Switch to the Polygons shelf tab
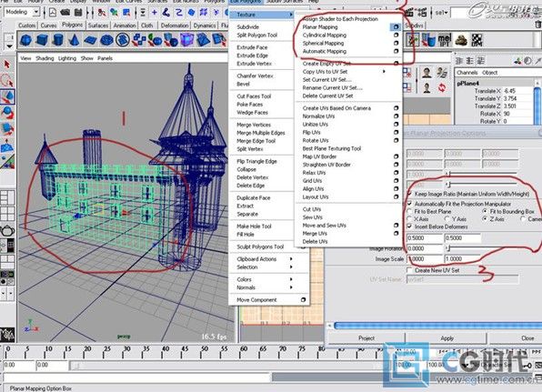542x392 pixels. (72, 25)
